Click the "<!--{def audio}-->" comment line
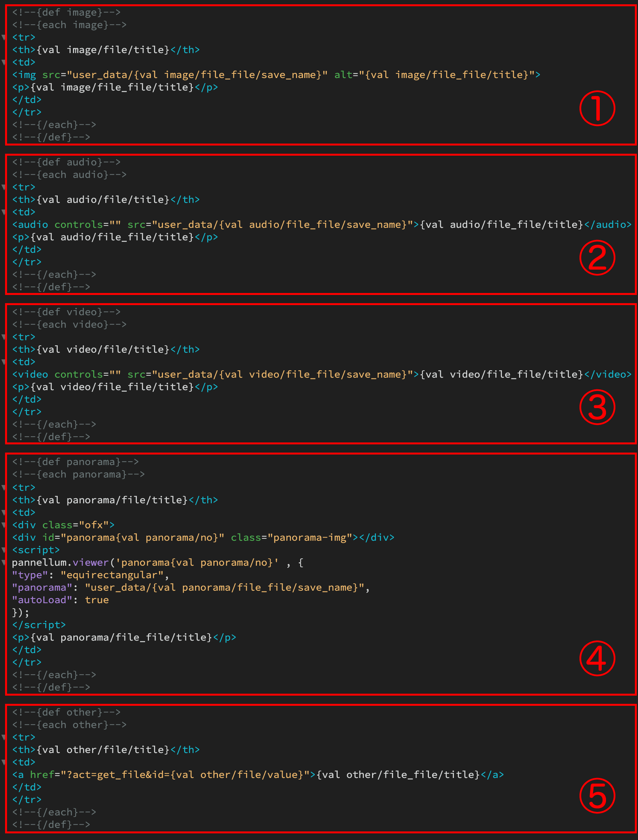 tap(66, 162)
